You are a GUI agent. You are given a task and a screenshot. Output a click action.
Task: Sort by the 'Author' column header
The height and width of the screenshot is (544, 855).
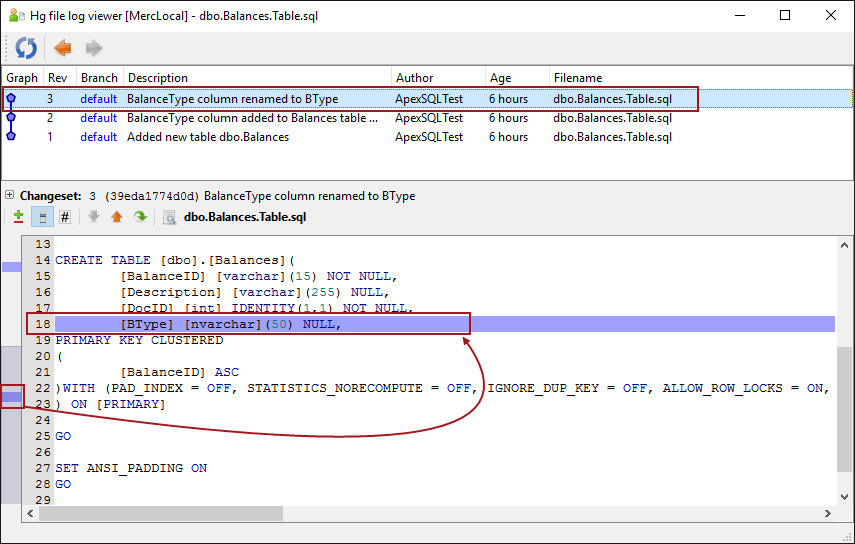415,78
